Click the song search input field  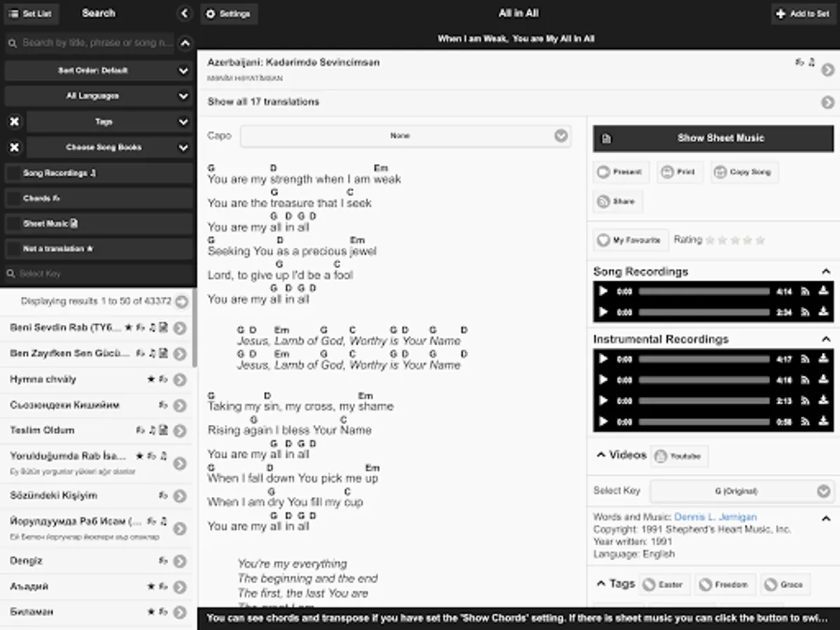pyautogui.click(x=90, y=43)
